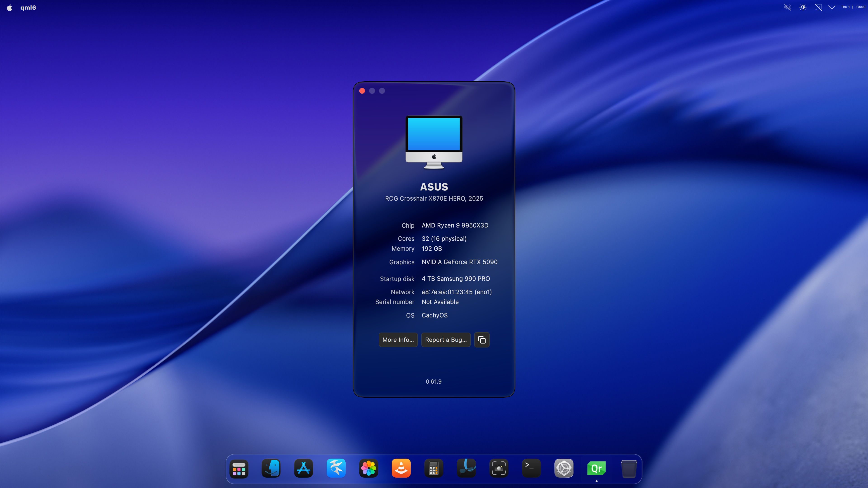Select the NVIDIA GeForce RTX 5090 value

[460, 262]
